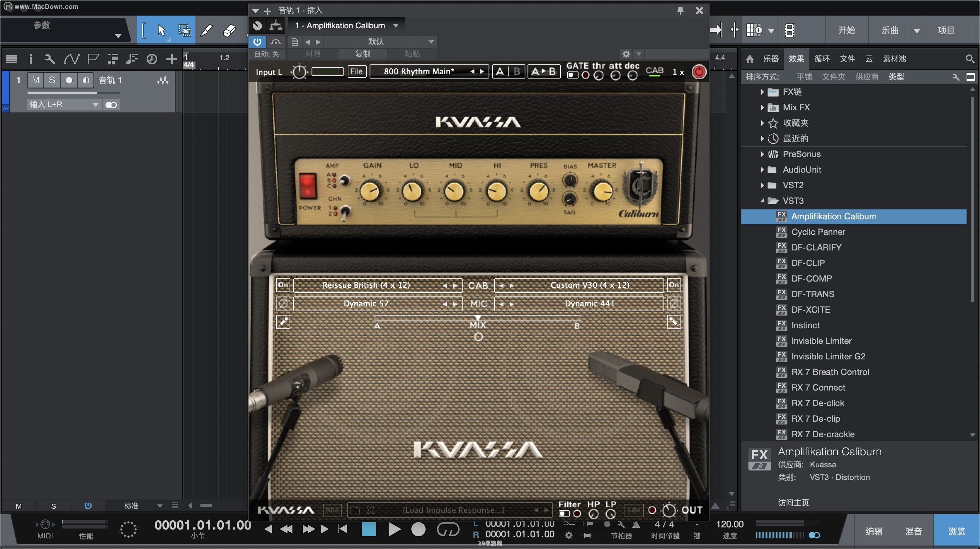Viewport: 980px width, 549px height.
Task: Open track list hamburger icon
Action: [11, 59]
